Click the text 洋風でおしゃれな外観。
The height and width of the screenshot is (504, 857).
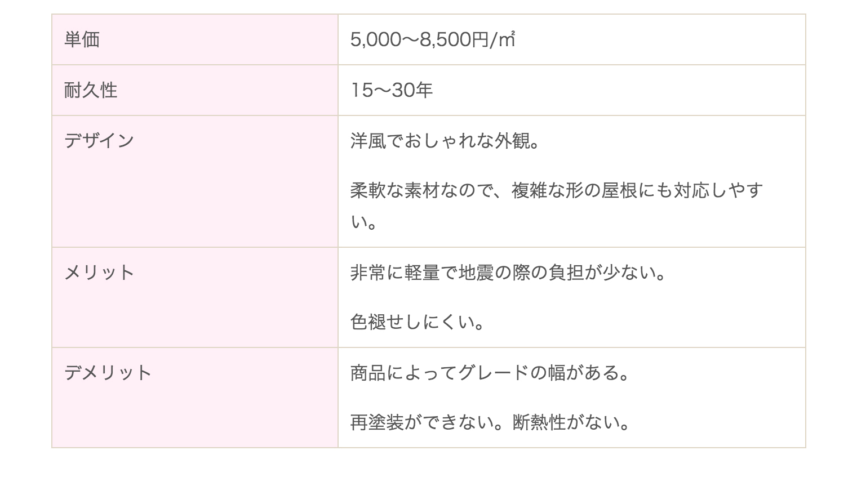(x=445, y=141)
